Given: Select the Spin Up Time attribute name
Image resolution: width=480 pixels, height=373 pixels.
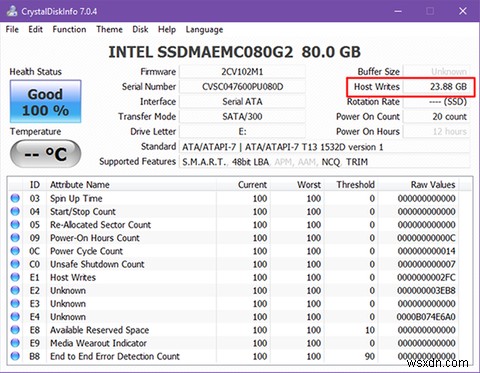Looking at the screenshot, I should coord(76,198).
